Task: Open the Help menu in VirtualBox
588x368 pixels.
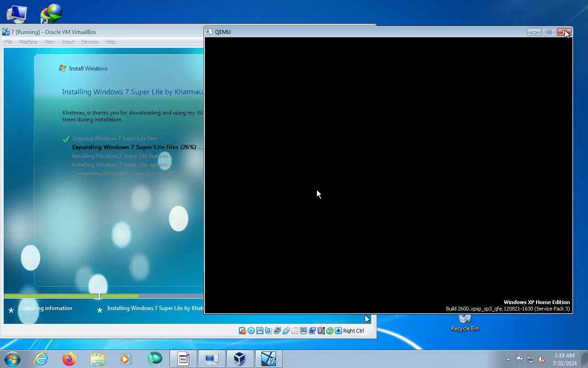Action: coord(110,42)
